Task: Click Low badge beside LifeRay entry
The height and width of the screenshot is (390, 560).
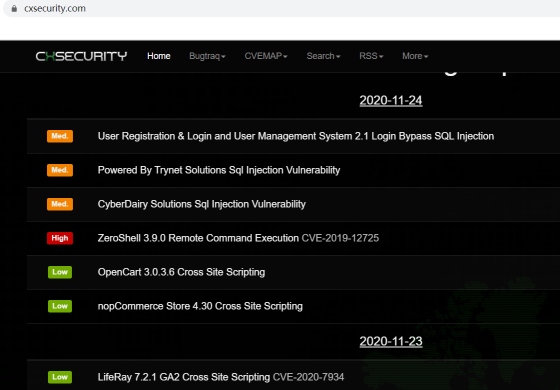Action: 60,377
